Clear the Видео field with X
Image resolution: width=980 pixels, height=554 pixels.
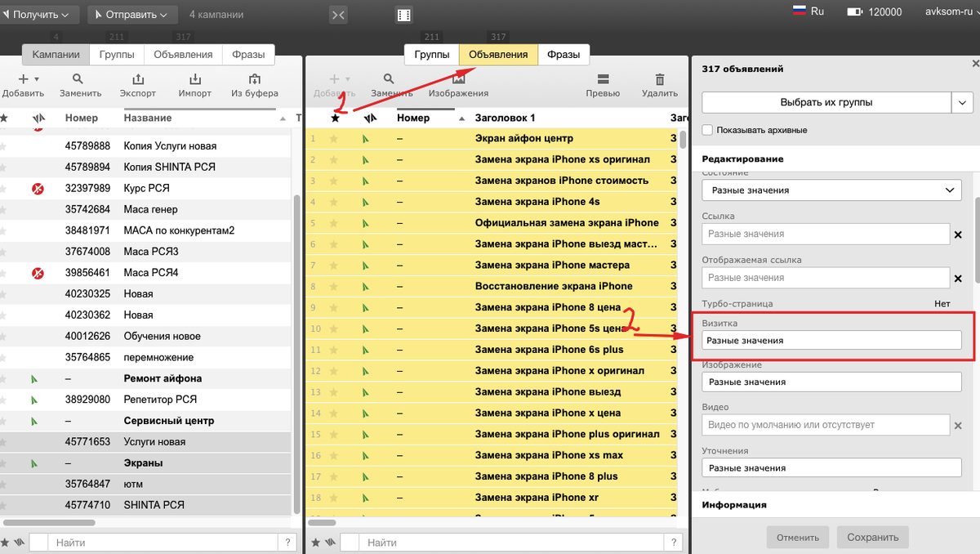(x=958, y=425)
